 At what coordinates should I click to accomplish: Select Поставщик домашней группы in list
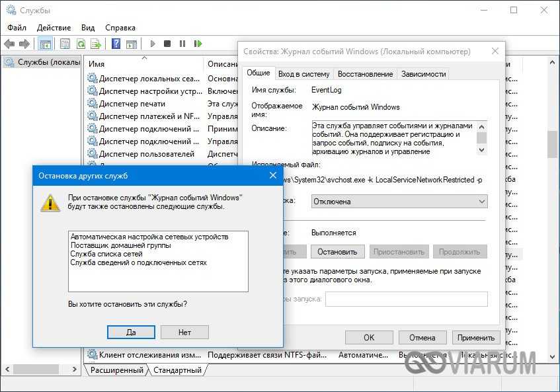(121, 245)
